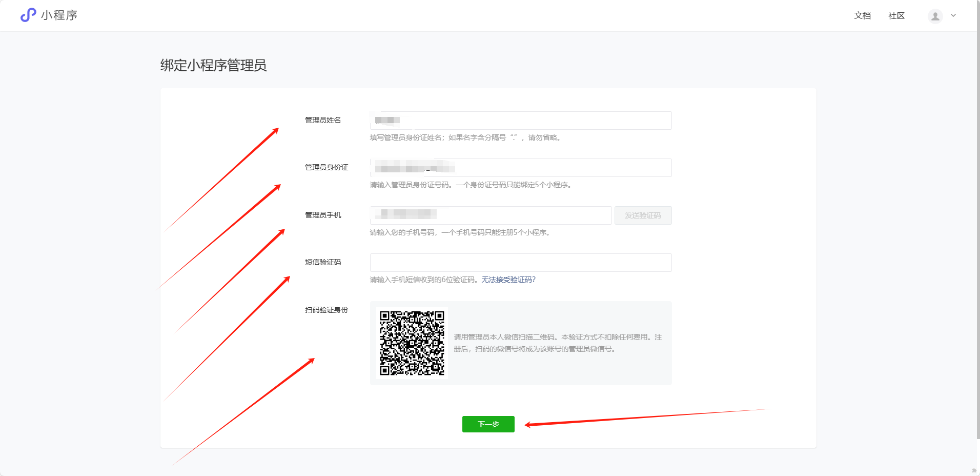Image resolution: width=980 pixels, height=476 pixels.
Task: Click the user avatar icon
Action: point(935,16)
